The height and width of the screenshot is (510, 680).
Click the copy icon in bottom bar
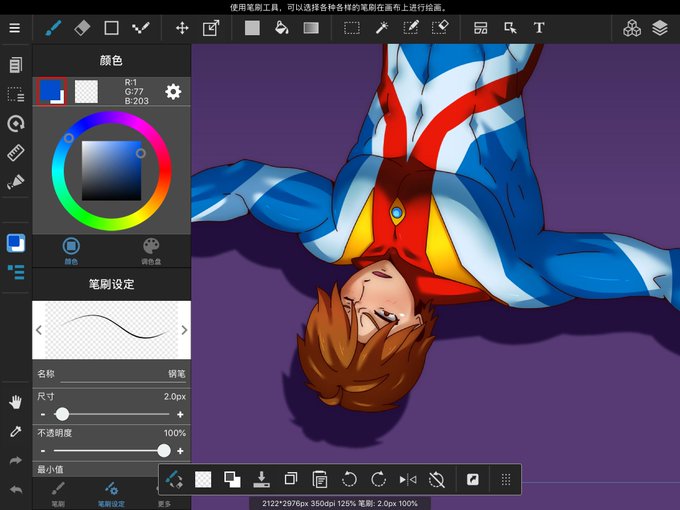[x=291, y=479]
